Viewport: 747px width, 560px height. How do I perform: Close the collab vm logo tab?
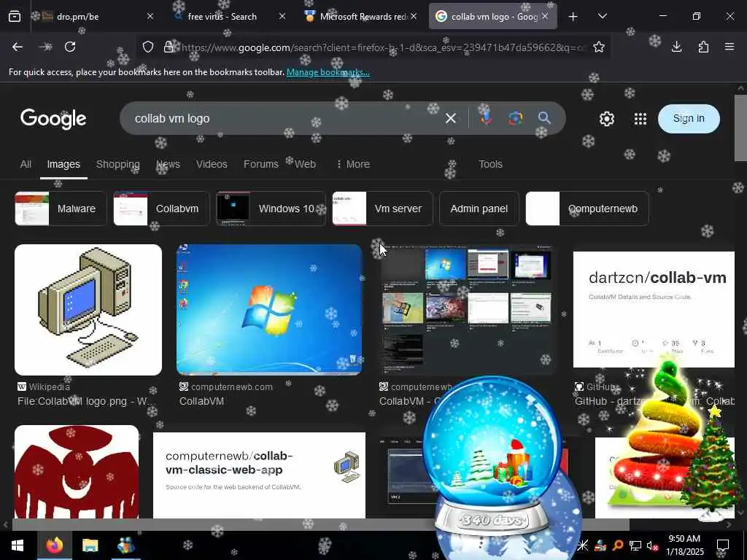click(x=545, y=16)
